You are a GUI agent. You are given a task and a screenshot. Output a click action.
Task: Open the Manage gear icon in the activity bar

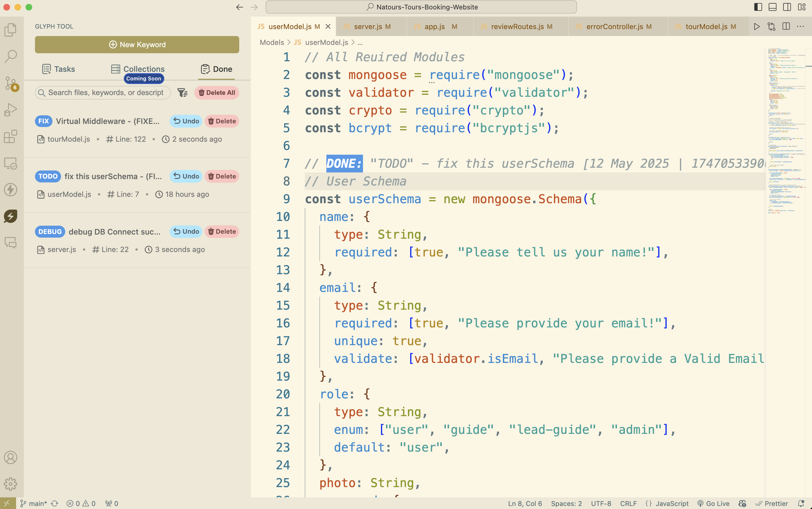tap(11, 484)
